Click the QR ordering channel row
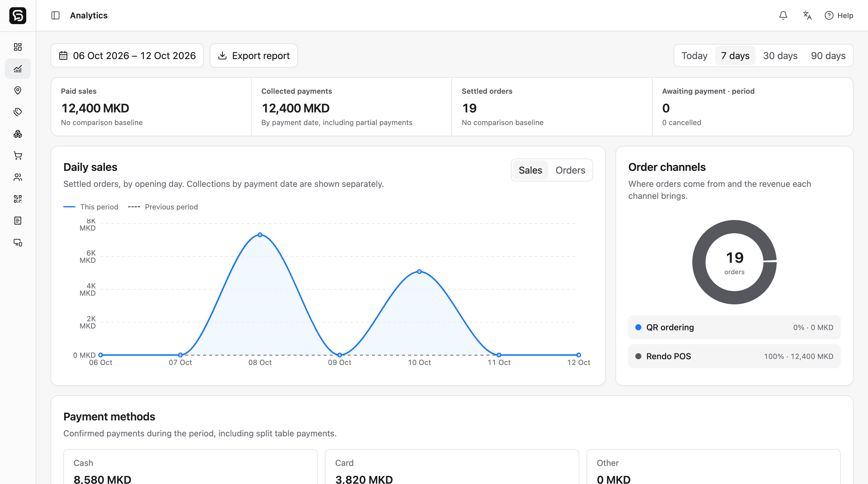868x484 pixels. click(734, 327)
